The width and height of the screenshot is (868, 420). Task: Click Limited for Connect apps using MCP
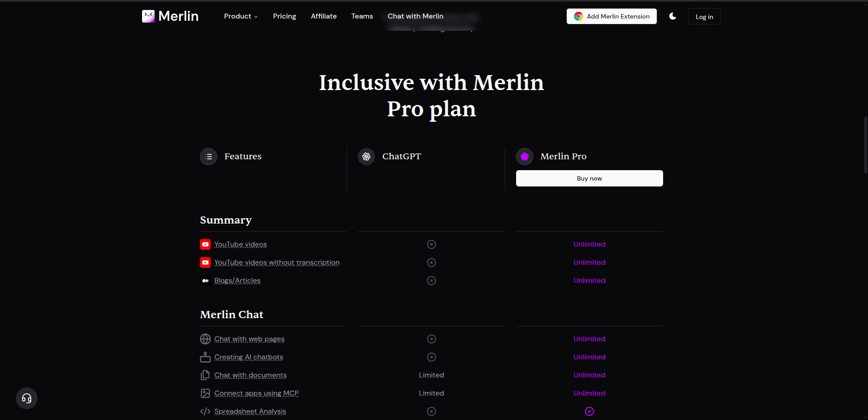pyautogui.click(x=432, y=393)
